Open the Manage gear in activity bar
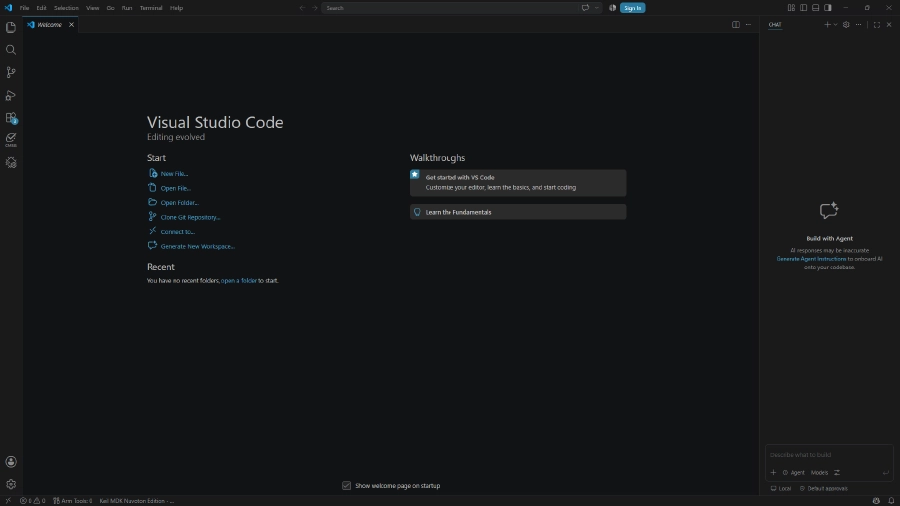 click(x=11, y=484)
